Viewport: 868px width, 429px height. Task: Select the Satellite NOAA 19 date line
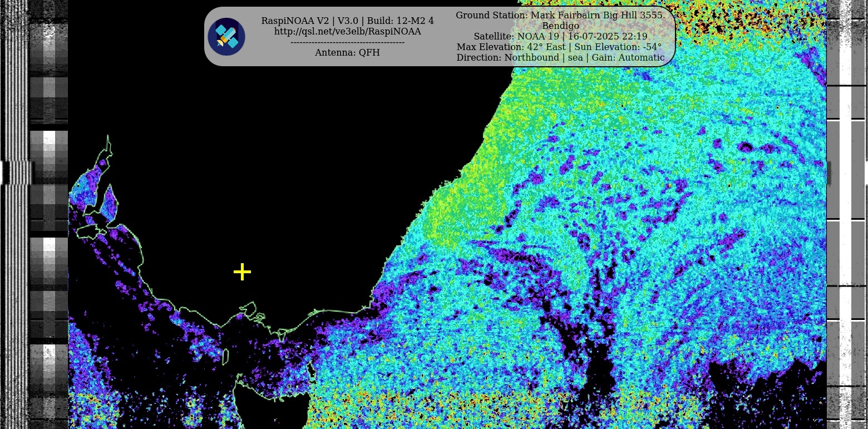coord(560,37)
